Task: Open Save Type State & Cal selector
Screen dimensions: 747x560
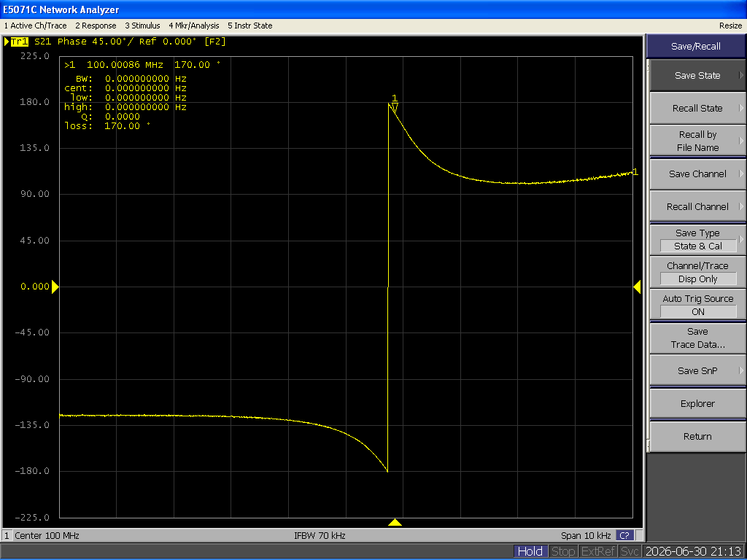Action: click(697, 239)
